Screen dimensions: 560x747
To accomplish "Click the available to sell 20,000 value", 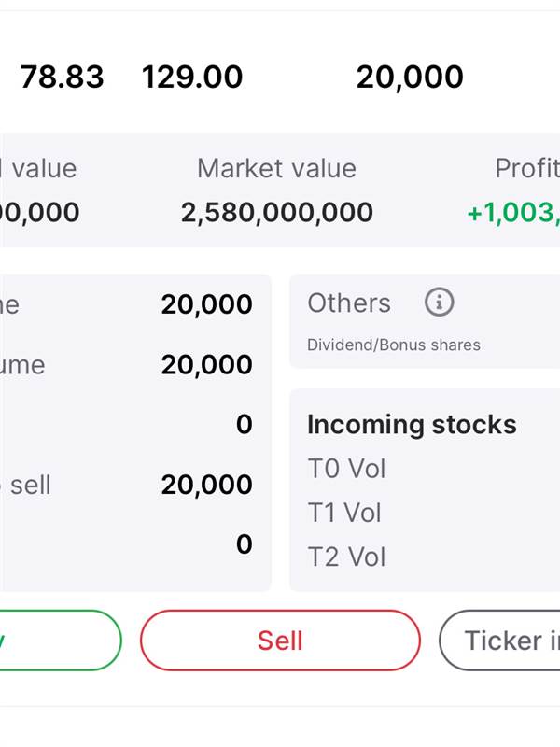I will pyautogui.click(x=206, y=485).
